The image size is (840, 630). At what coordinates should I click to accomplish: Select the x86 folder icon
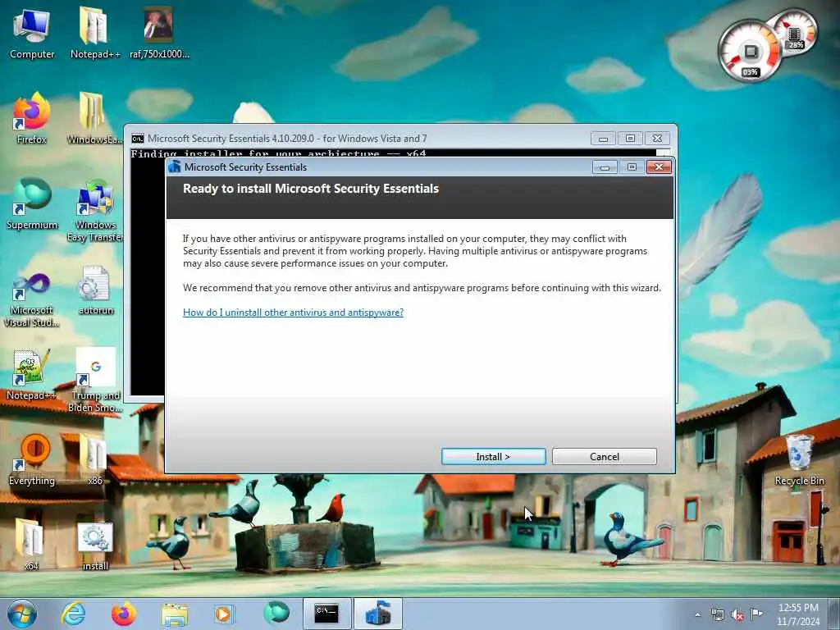coord(95,459)
